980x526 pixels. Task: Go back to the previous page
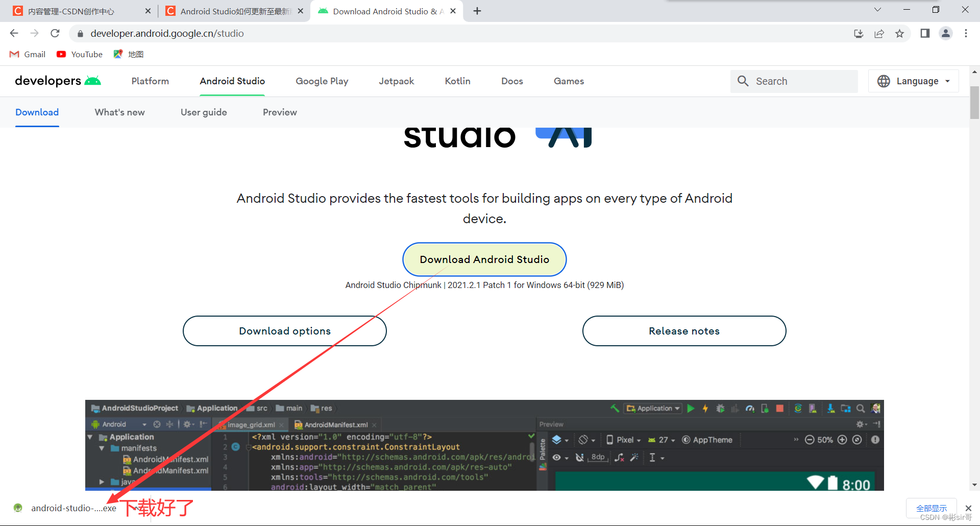[14, 33]
